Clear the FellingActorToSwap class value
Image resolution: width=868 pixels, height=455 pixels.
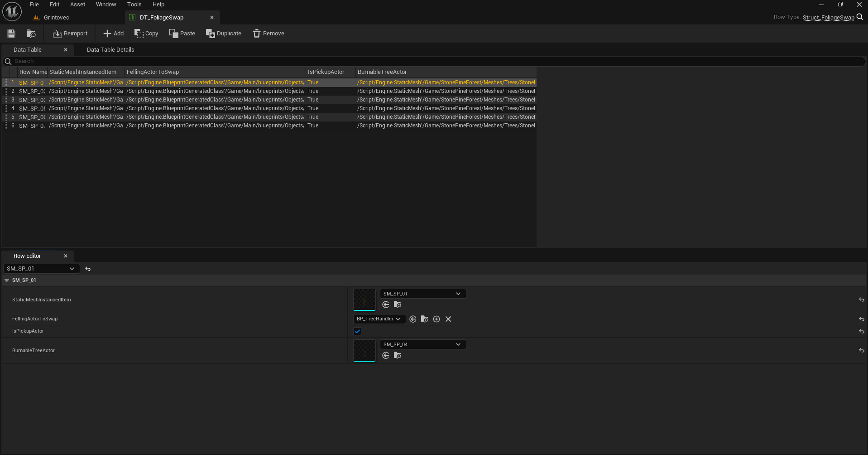[x=448, y=319]
